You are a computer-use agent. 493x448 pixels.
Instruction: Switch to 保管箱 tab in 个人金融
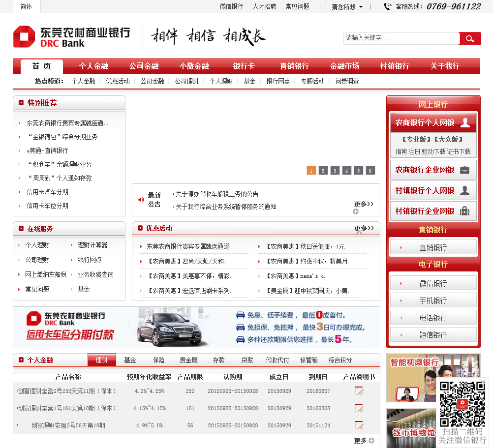[x=309, y=360]
